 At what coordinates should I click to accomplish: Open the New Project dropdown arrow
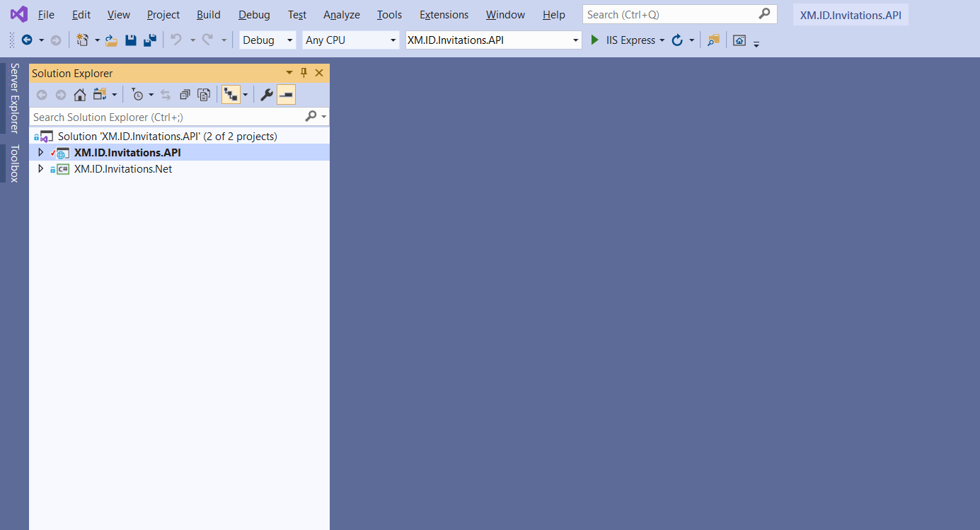[97, 40]
